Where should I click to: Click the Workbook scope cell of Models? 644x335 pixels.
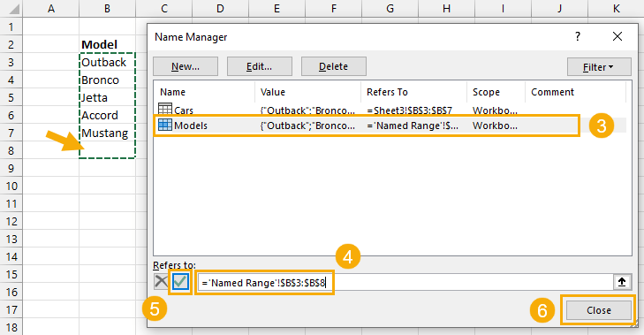pyautogui.click(x=495, y=126)
